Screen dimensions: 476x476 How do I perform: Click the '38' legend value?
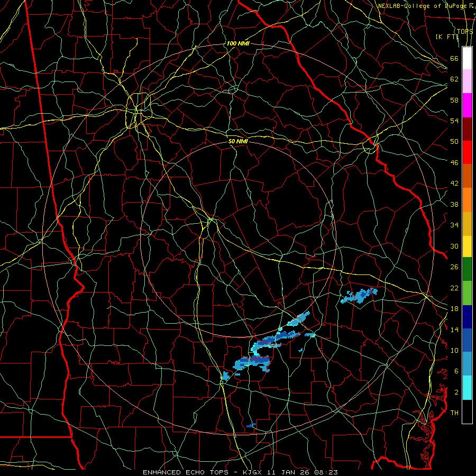(x=454, y=204)
